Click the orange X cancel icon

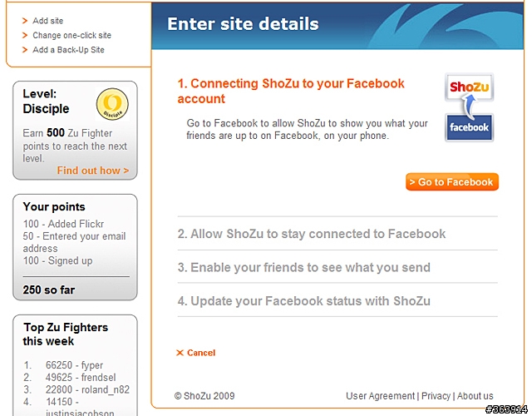click(180, 353)
